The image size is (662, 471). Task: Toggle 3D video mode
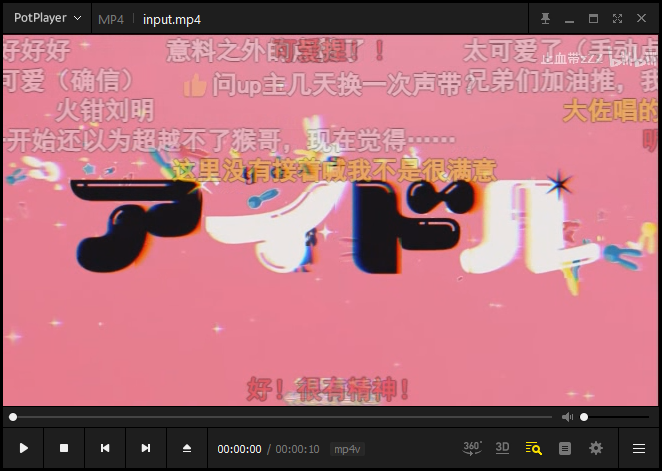click(502, 448)
